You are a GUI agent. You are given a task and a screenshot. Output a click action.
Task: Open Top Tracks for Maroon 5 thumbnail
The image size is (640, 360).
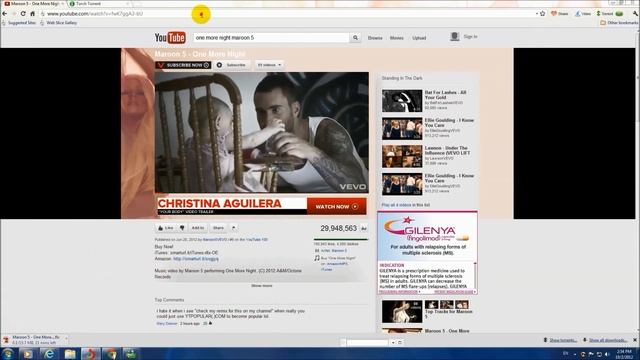pos(402,311)
